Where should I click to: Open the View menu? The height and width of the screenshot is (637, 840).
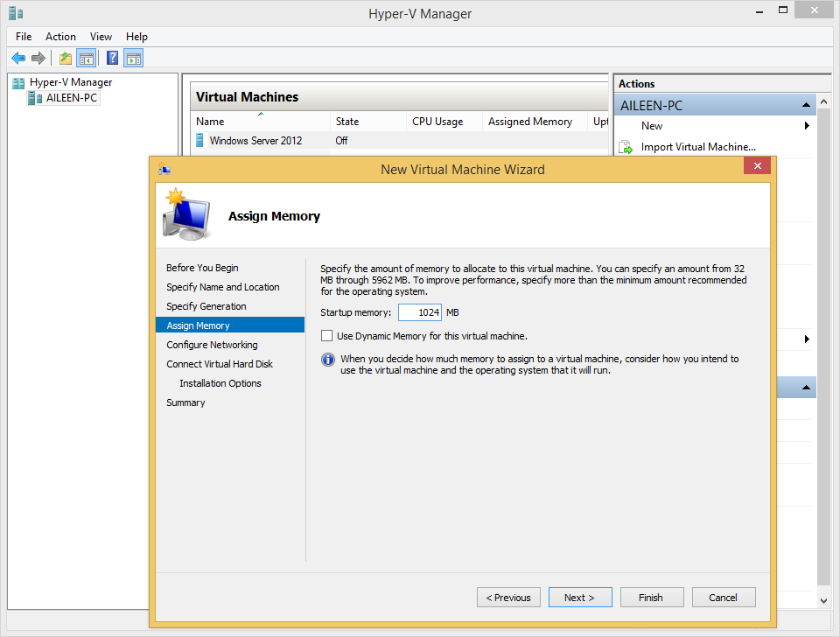point(101,37)
